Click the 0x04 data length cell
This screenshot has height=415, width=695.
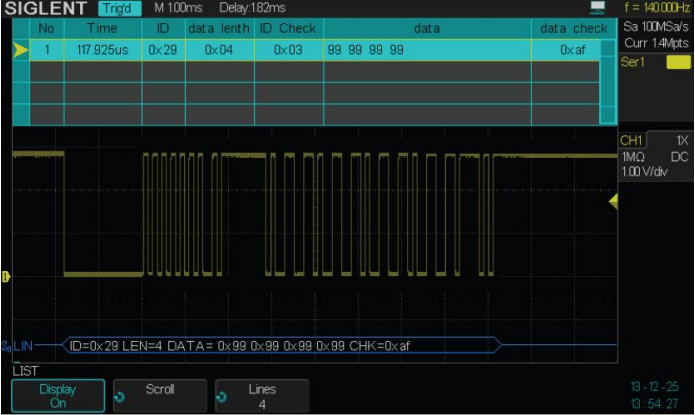(219, 50)
